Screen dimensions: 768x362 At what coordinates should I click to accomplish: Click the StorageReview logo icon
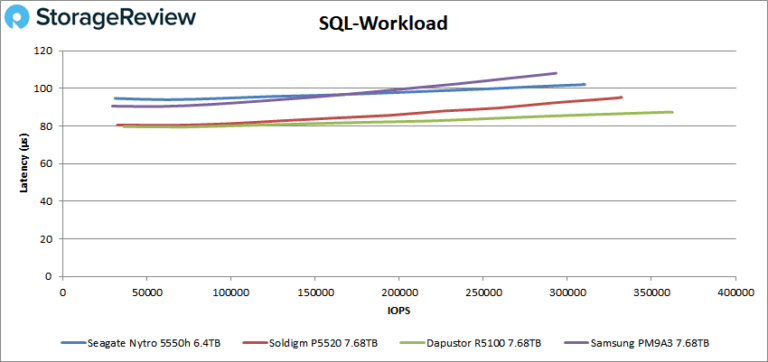[17, 17]
